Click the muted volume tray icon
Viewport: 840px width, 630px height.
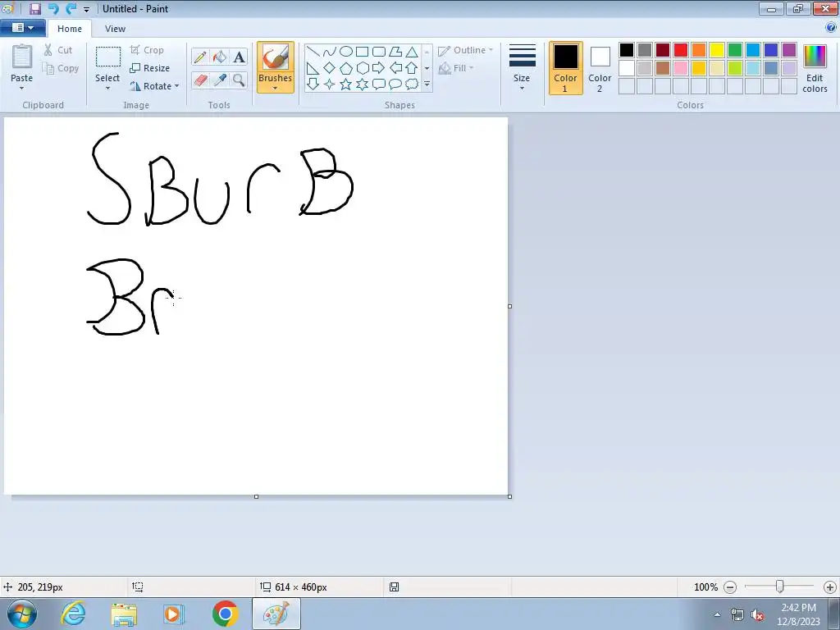(757, 615)
